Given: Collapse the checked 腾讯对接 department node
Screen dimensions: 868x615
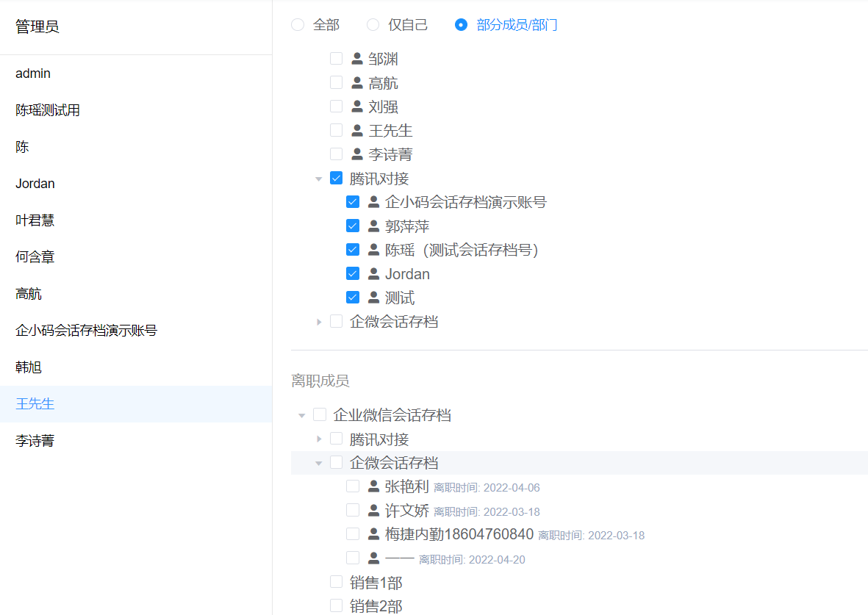Looking at the screenshot, I should [318, 179].
